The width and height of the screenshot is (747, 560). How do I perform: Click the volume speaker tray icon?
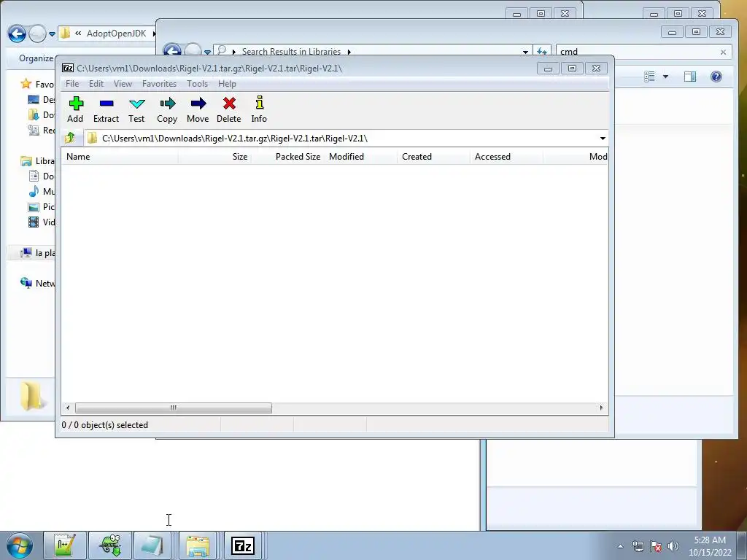(673, 547)
